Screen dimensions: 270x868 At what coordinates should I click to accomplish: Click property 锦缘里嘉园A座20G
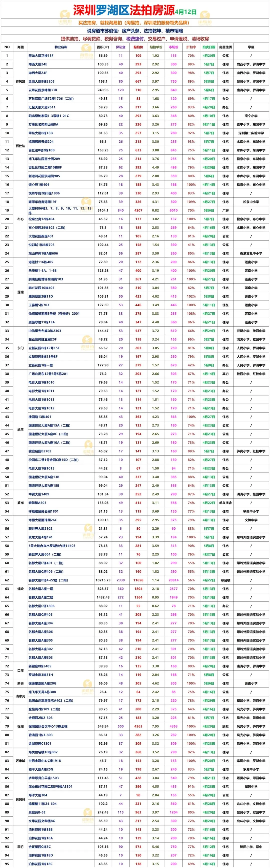point(42,683)
